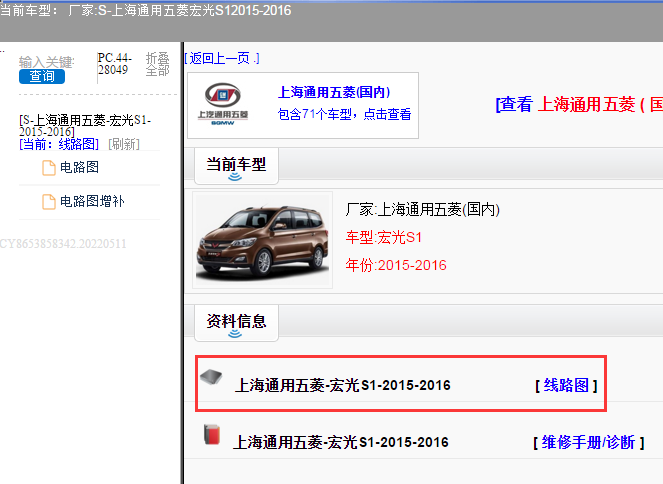
Task: Click the text 年份:2015-2016
Action: pyautogui.click(x=396, y=265)
